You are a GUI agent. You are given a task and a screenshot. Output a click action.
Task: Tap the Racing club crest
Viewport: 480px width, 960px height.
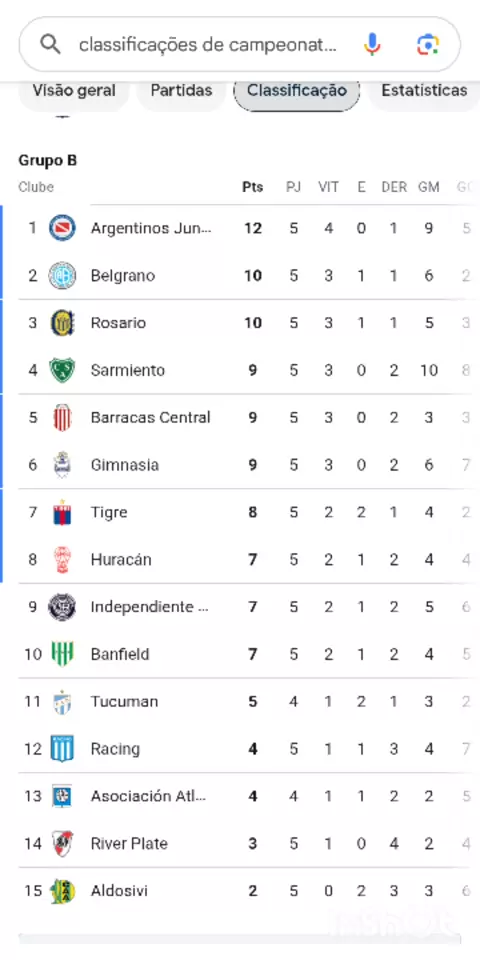coord(62,749)
